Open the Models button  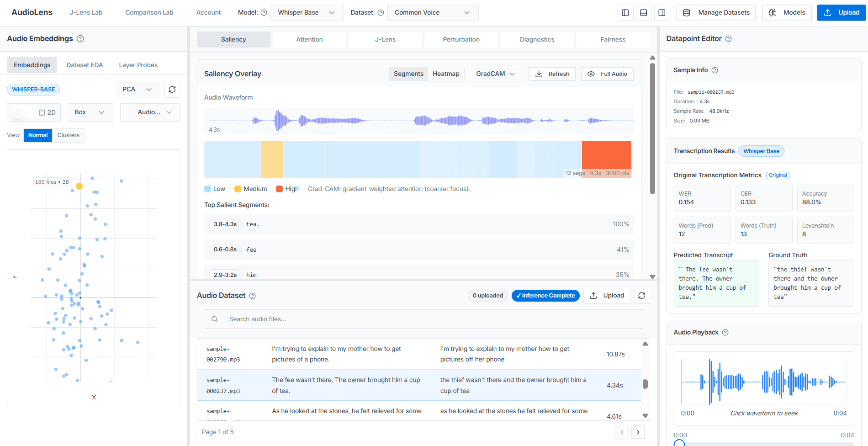pos(787,13)
